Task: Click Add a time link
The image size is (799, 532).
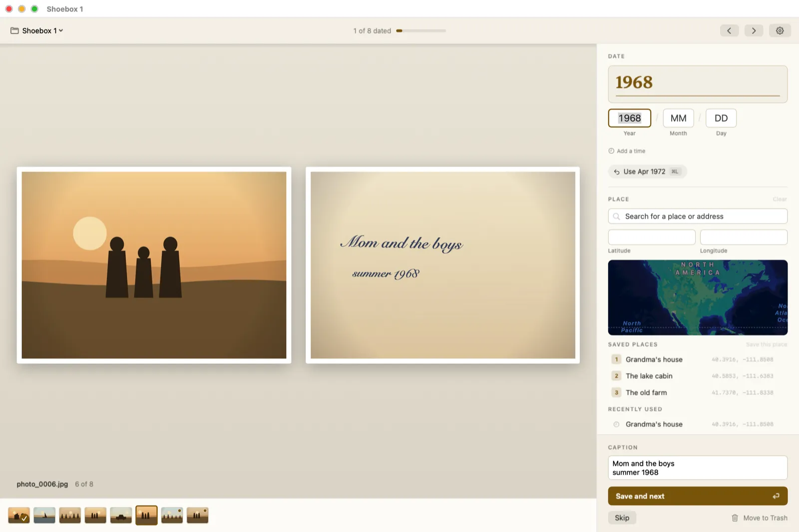Action: (627, 151)
